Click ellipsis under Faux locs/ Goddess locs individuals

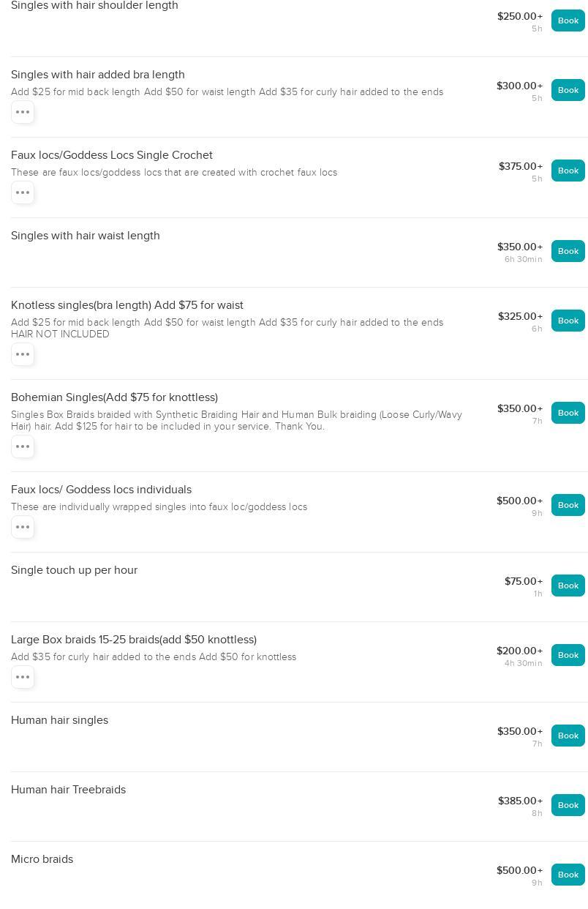click(23, 527)
